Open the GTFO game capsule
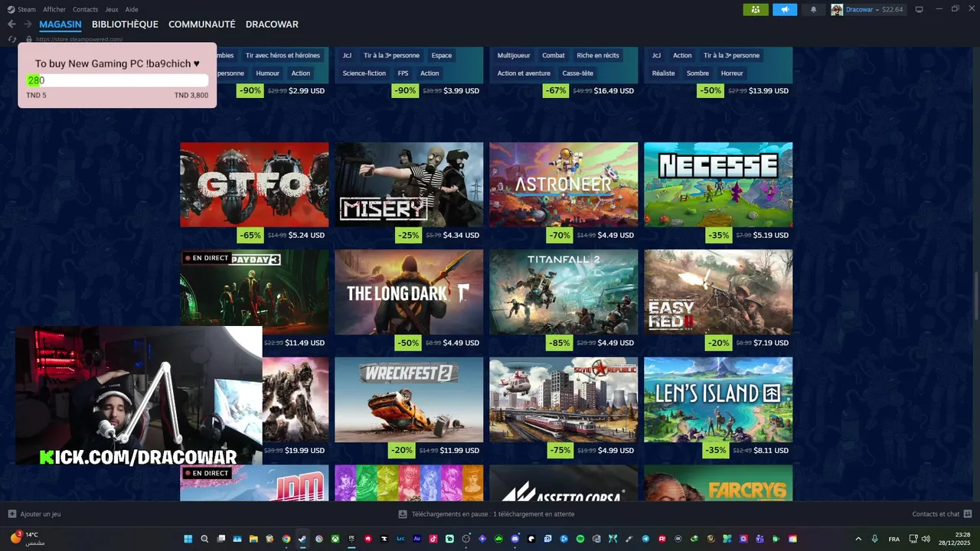The image size is (980, 551). tap(254, 184)
